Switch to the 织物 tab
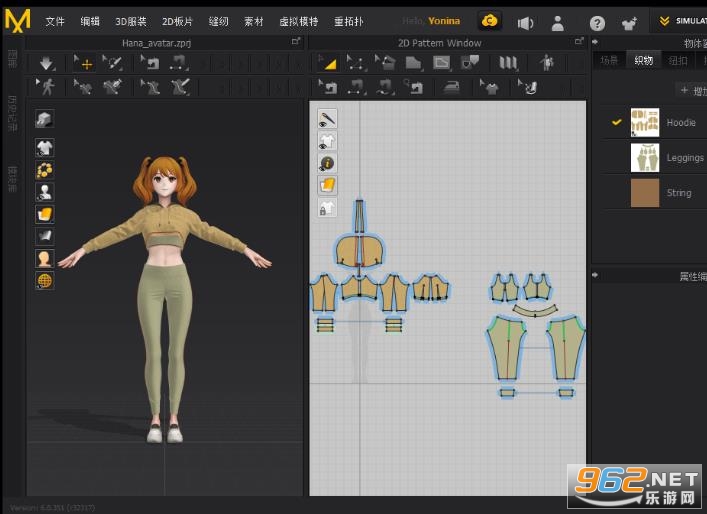 (643, 60)
